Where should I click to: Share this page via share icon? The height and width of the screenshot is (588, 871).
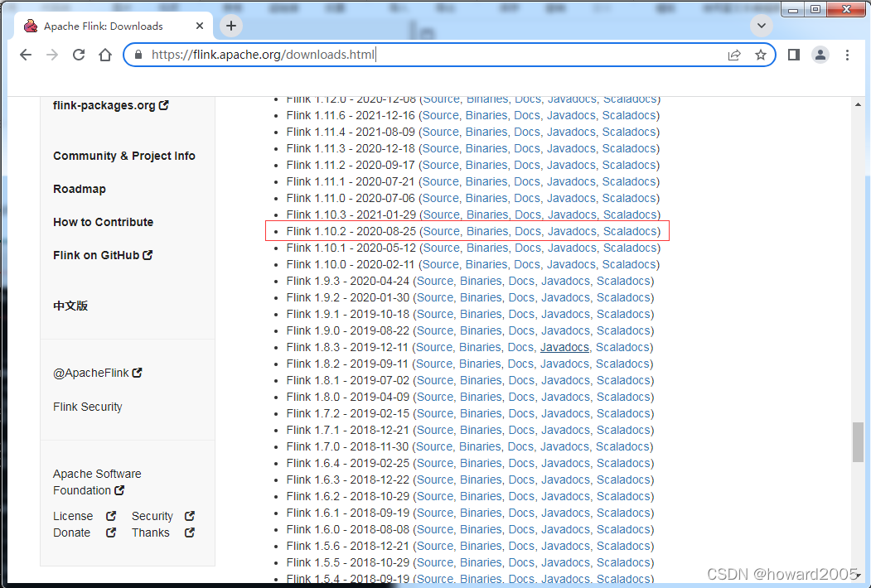click(734, 55)
